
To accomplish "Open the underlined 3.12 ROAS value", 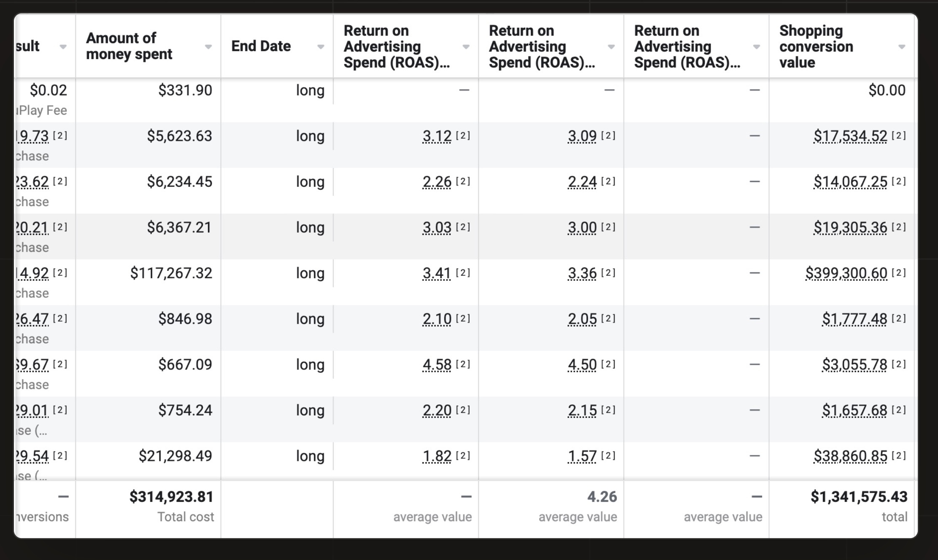I will tap(437, 136).
